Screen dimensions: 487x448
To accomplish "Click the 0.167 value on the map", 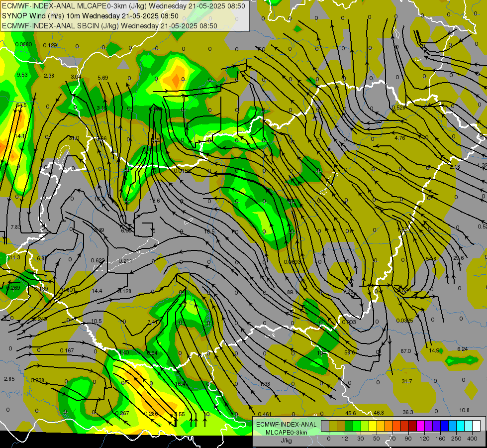I will (x=67, y=350).
